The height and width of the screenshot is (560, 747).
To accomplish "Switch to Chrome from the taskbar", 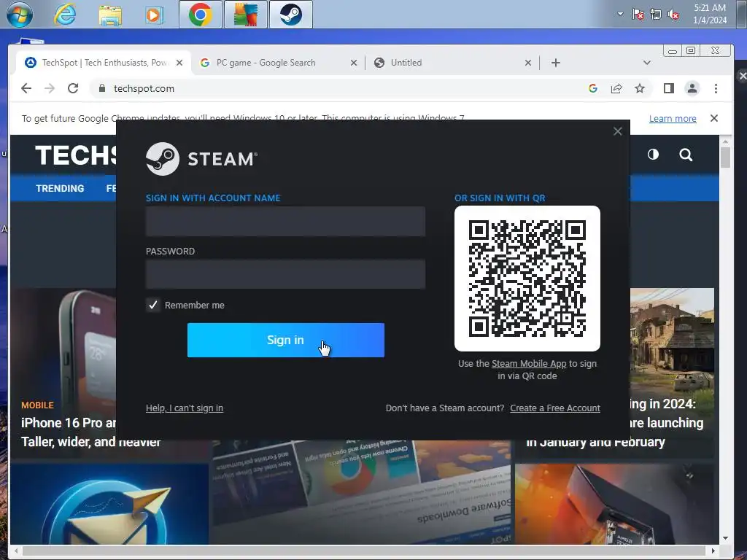I will pos(201,15).
